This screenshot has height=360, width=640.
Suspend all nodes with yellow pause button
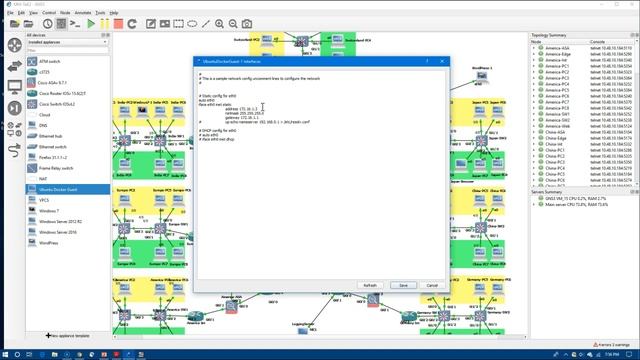(x=105, y=24)
